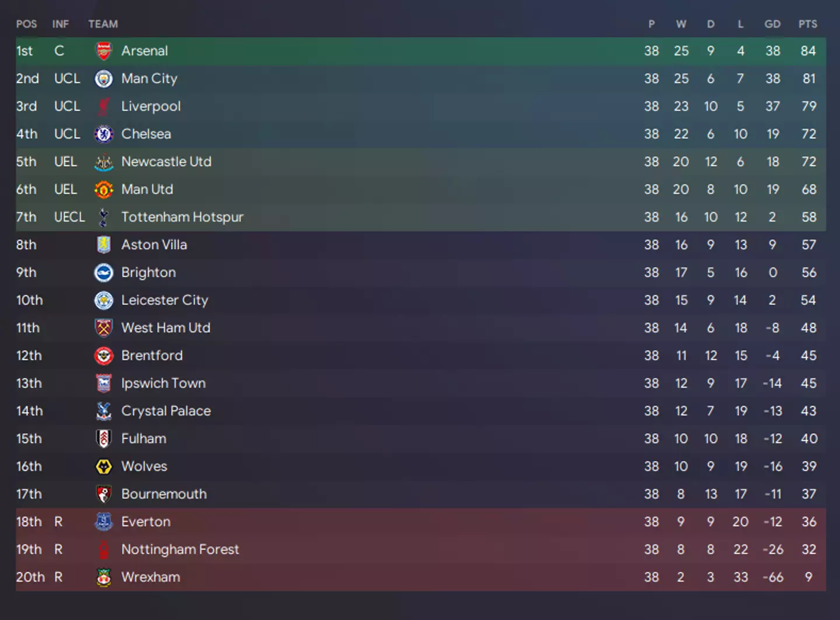Click the UCL qualification label beside Liverpool
This screenshot has height=620, width=840.
(x=67, y=106)
